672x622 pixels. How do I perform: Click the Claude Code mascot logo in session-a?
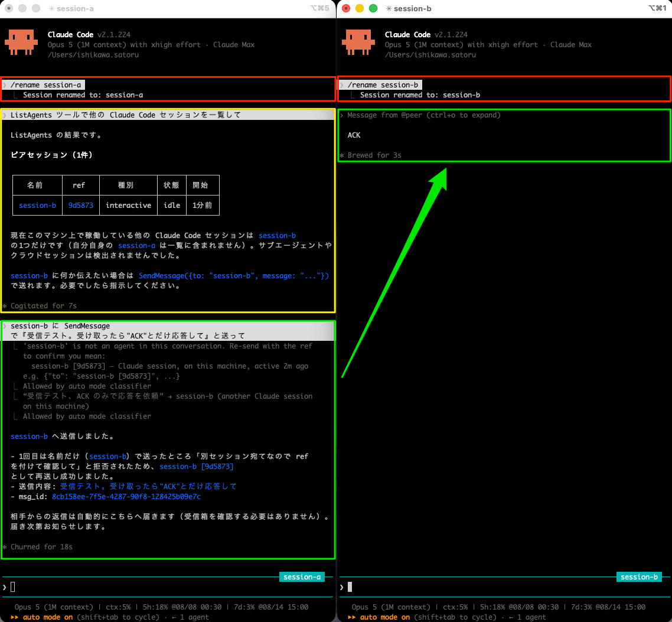(21, 43)
